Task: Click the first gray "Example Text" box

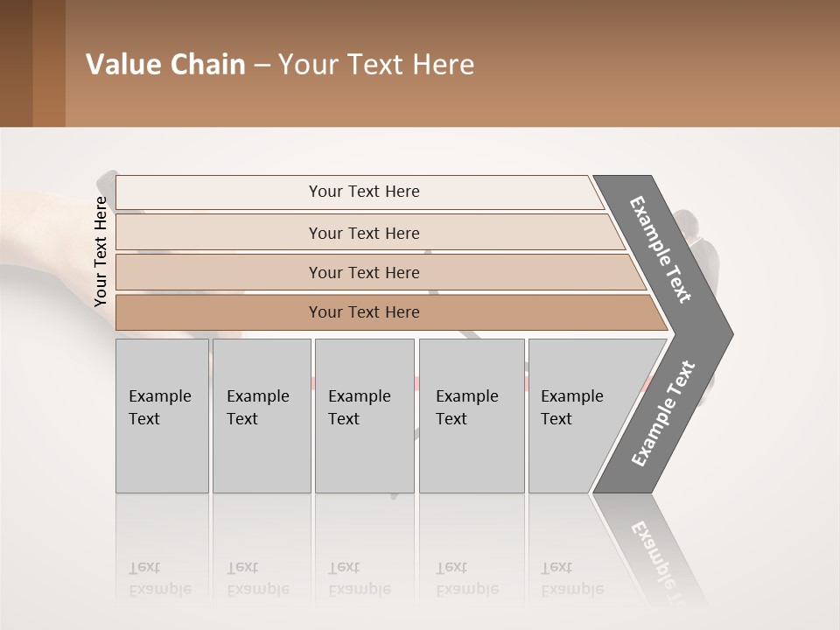Action: [162, 416]
